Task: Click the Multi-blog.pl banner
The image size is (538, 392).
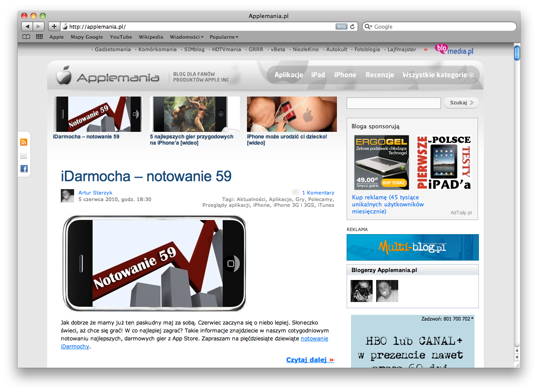Action: coord(413,247)
